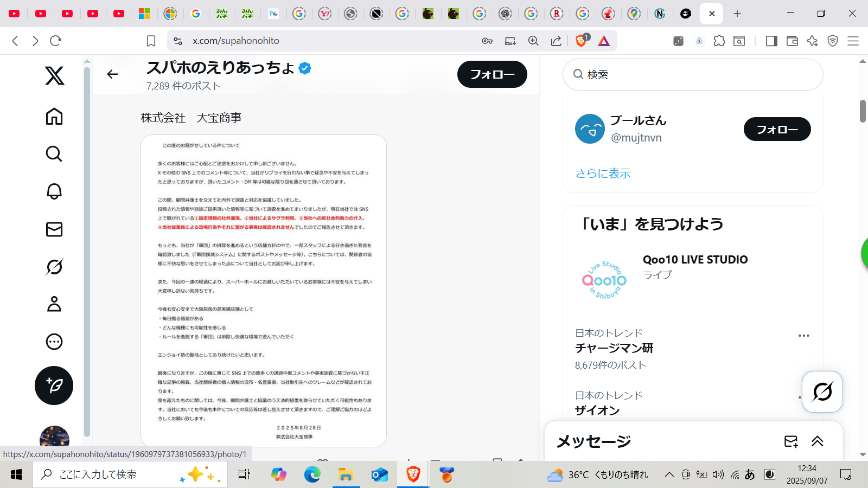Open Explore via magnifier sidebar icon
This screenshot has height=488, width=868.
tap(54, 154)
